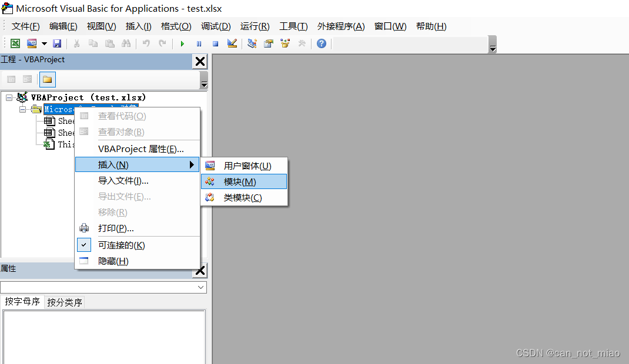This screenshot has height=364, width=629.
Task: Select the ThisWorkbook tree item
Action: (59, 144)
